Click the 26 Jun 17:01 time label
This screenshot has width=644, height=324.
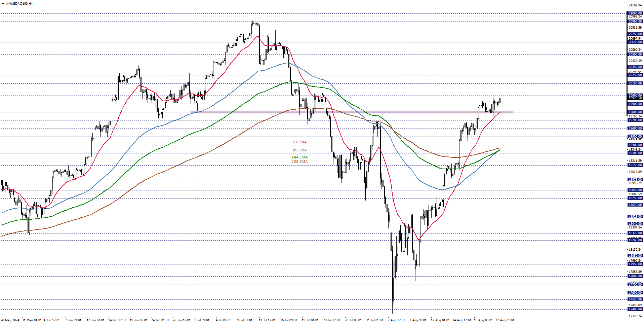click(182, 320)
